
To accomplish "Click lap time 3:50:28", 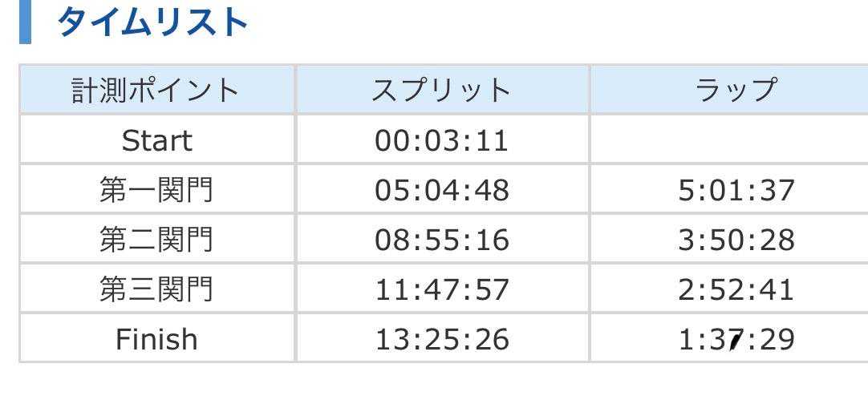I will point(735,240).
